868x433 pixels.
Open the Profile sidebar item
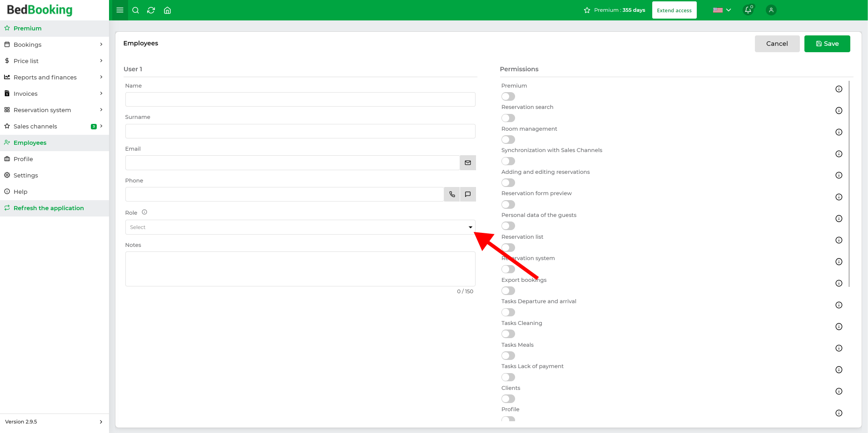55,159
